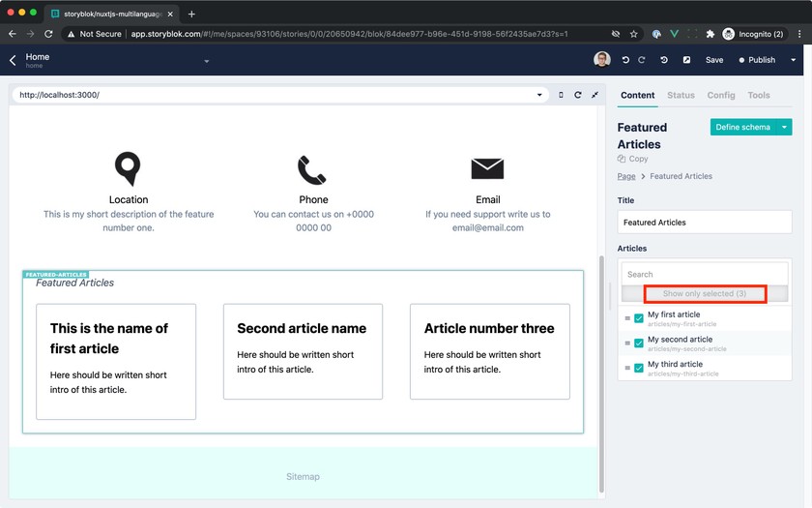Image resolution: width=812 pixels, height=508 pixels.
Task: Click the user avatar in the header
Action: click(x=601, y=60)
